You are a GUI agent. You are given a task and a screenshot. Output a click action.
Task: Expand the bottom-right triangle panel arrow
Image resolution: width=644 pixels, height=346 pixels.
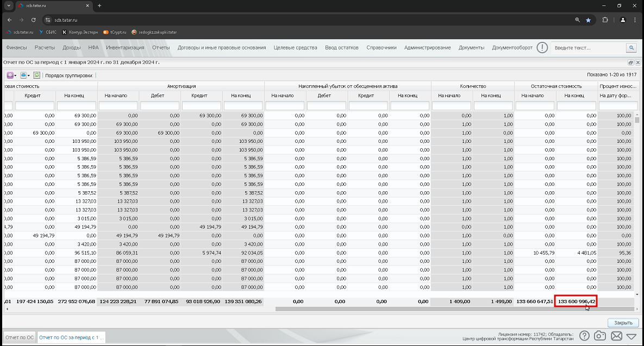[x=632, y=337]
